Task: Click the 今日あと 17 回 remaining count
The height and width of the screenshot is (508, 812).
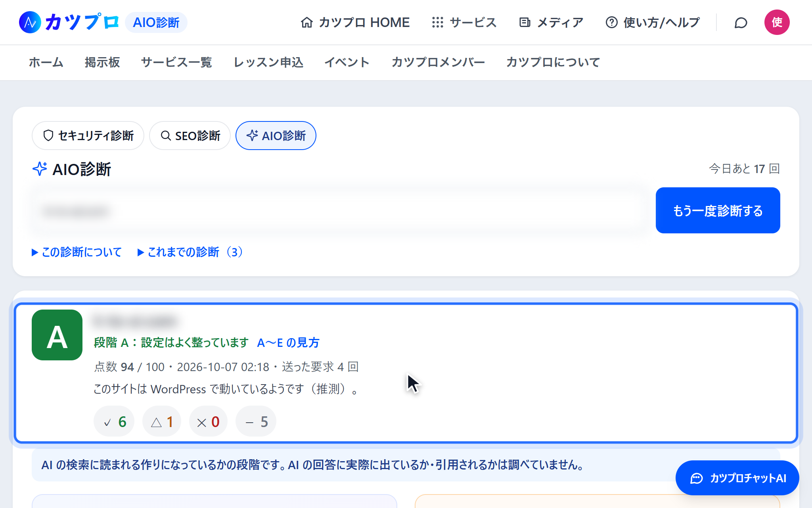Action: click(x=744, y=169)
